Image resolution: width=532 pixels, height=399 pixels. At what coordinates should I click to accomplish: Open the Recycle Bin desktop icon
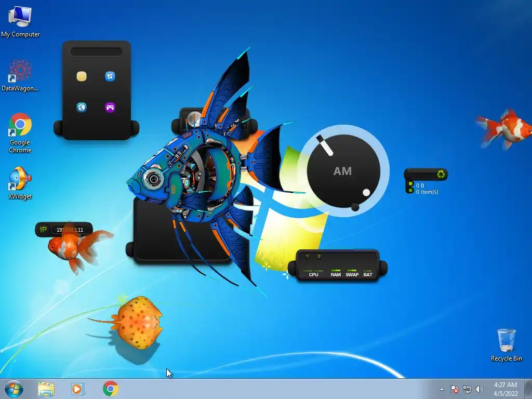(x=506, y=345)
